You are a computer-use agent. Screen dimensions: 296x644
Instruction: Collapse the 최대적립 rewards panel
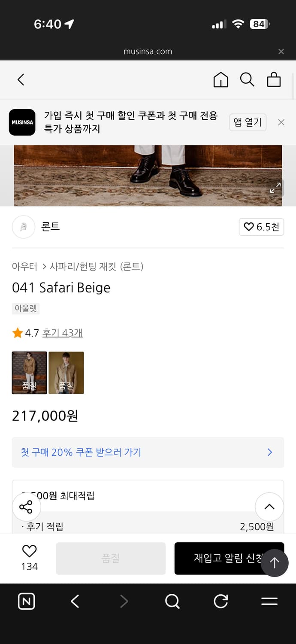pyautogui.click(x=269, y=507)
